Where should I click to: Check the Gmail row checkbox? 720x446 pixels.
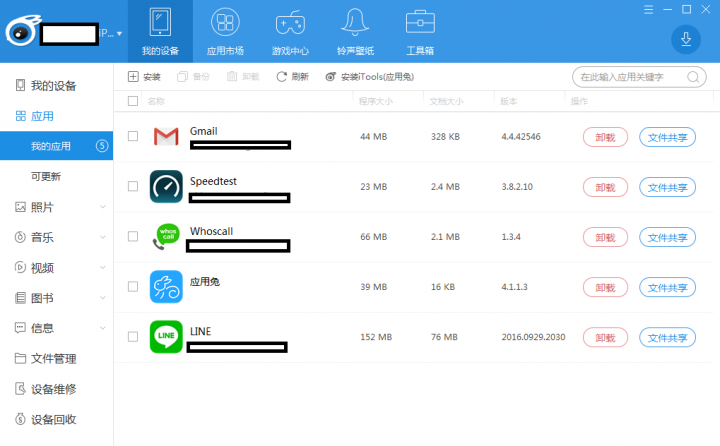point(133,136)
